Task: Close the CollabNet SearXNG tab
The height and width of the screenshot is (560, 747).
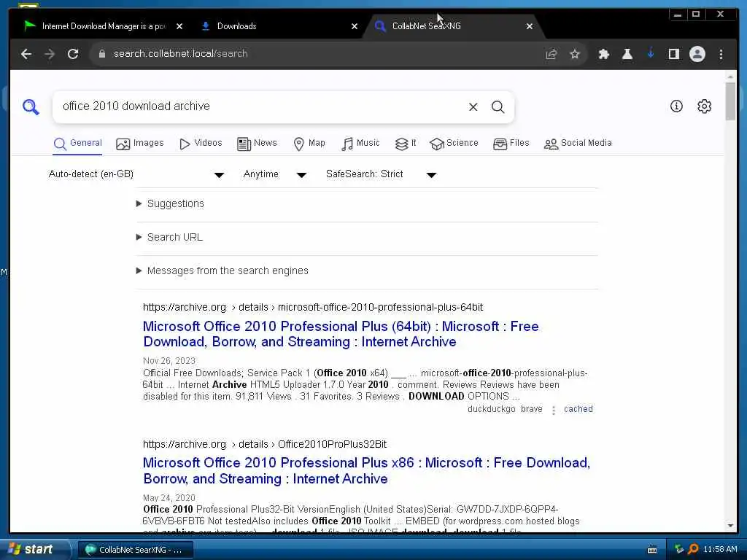Action: (530, 26)
